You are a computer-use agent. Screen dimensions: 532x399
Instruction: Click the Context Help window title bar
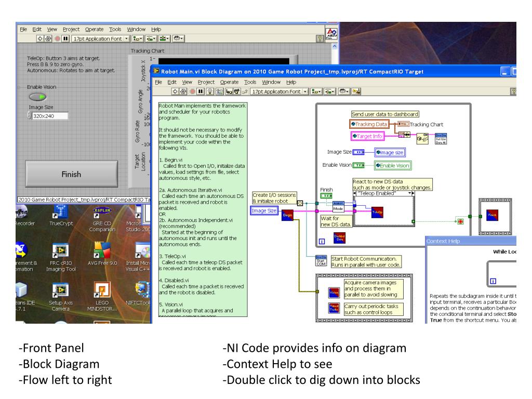tap(471, 241)
